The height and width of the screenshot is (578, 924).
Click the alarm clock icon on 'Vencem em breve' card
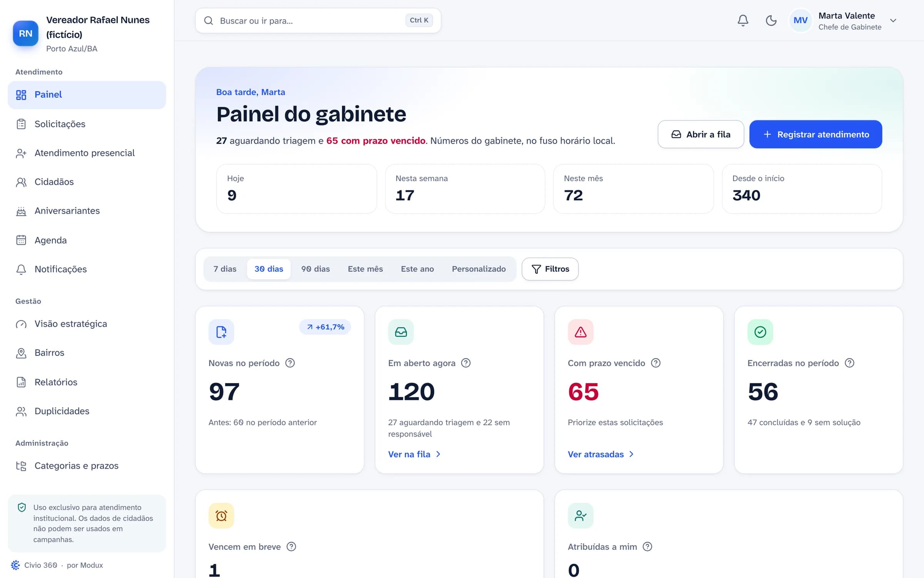pyautogui.click(x=221, y=516)
